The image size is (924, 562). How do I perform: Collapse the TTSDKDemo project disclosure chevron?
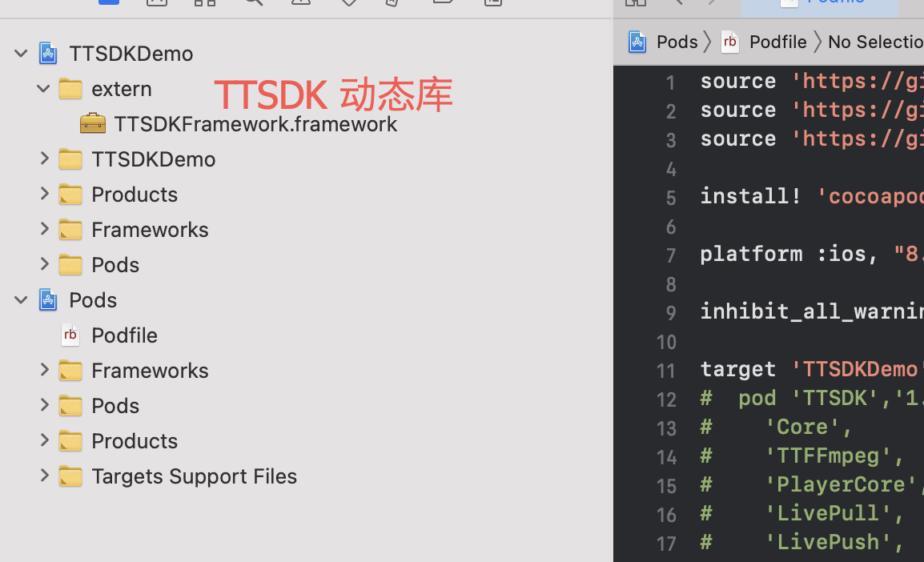[x=21, y=54]
